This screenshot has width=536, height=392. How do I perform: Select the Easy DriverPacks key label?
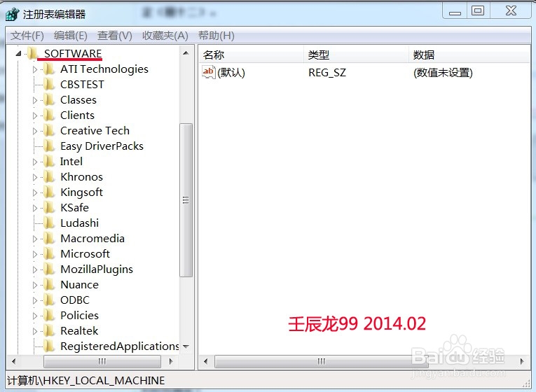[x=102, y=146]
